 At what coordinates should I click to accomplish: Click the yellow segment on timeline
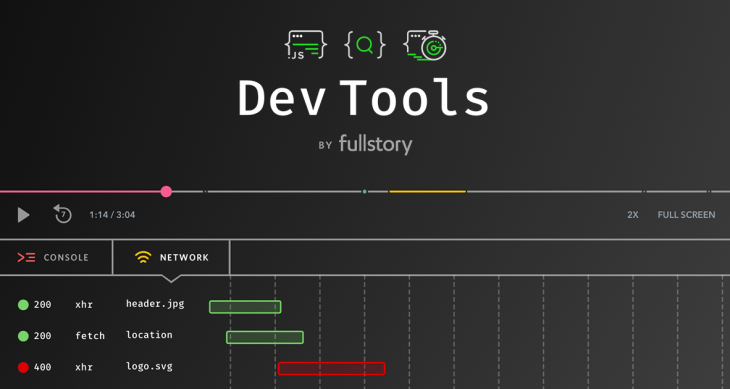[427, 192]
